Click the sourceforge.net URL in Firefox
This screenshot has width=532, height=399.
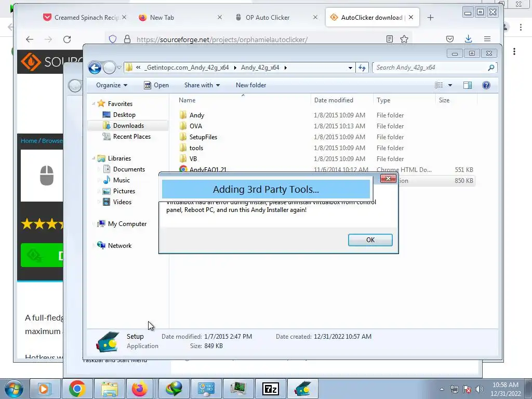222,39
